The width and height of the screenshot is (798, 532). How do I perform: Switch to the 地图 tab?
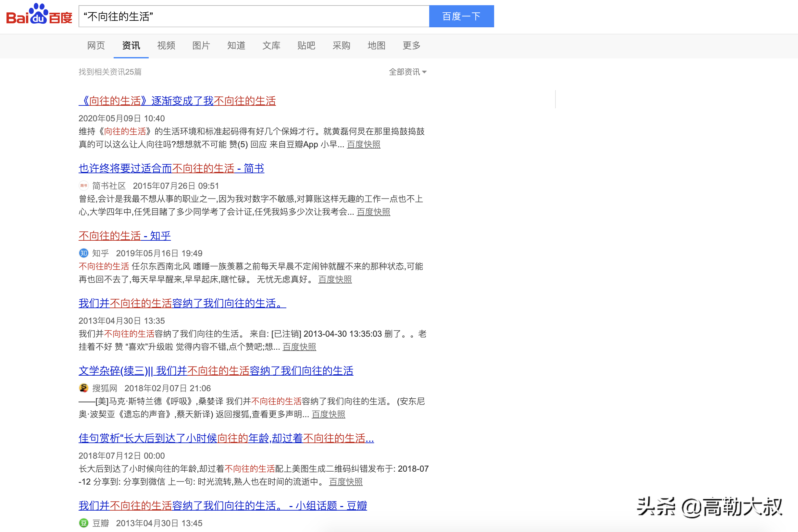376,45
